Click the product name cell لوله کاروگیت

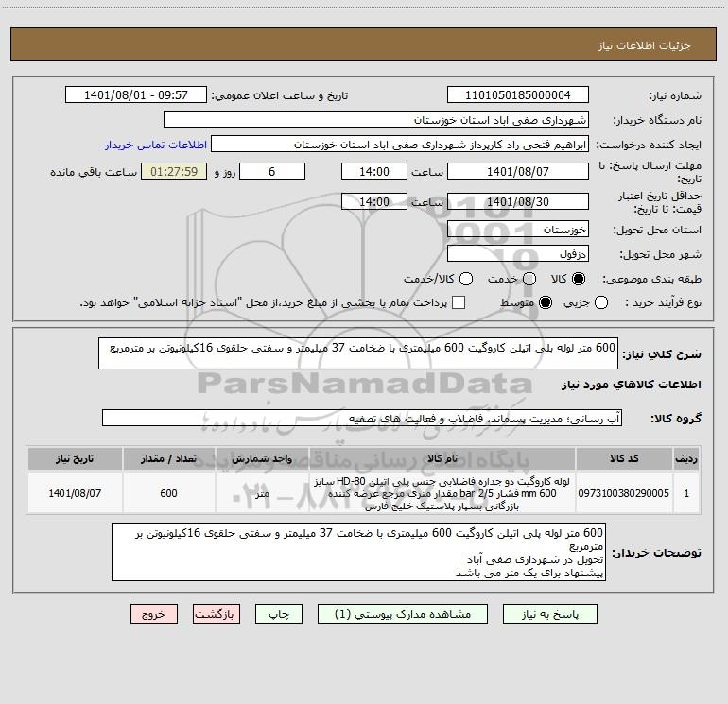[442, 493]
